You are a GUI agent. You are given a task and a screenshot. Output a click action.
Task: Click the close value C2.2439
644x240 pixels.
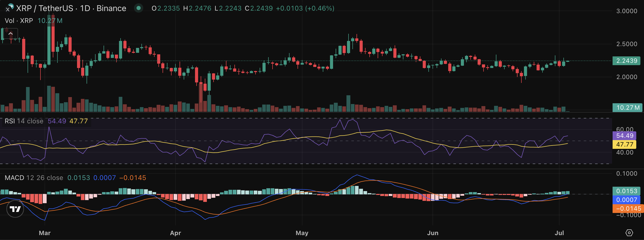pyautogui.click(x=259, y=8)
